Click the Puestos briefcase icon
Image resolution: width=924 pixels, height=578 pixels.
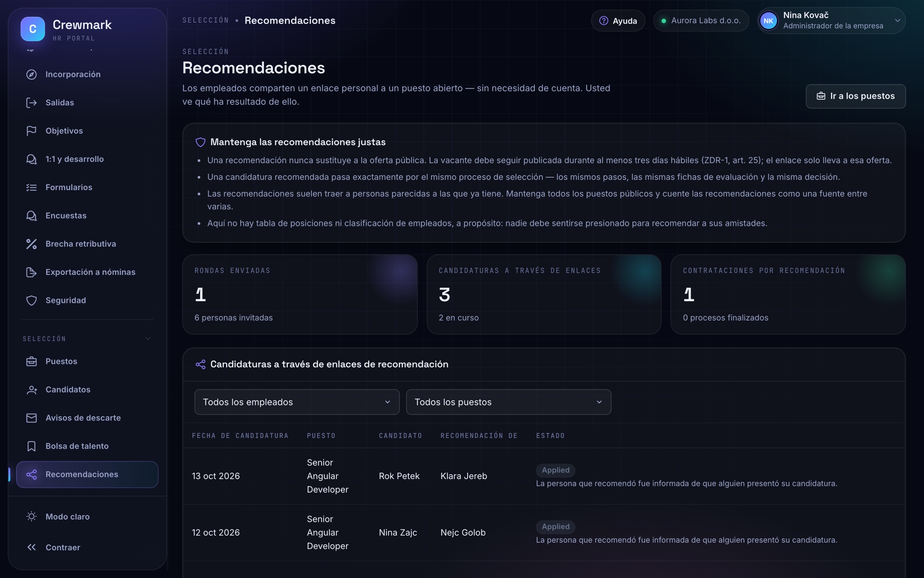(x=31, y=361)
